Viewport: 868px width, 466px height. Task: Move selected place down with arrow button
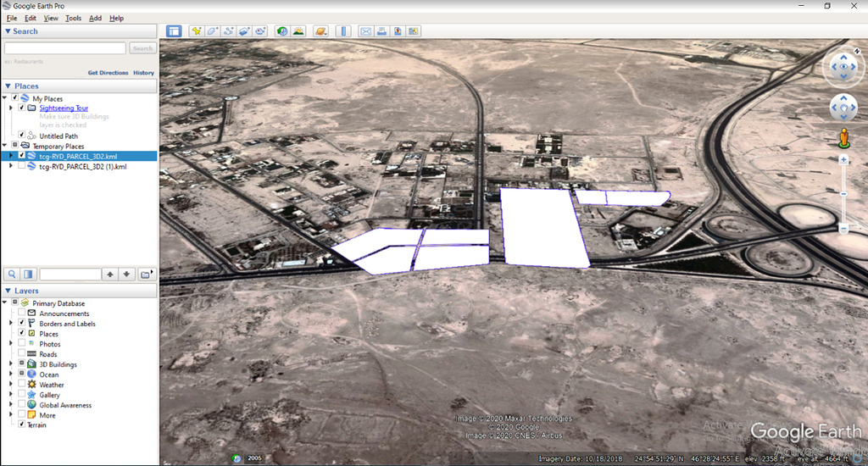(127, 274)
